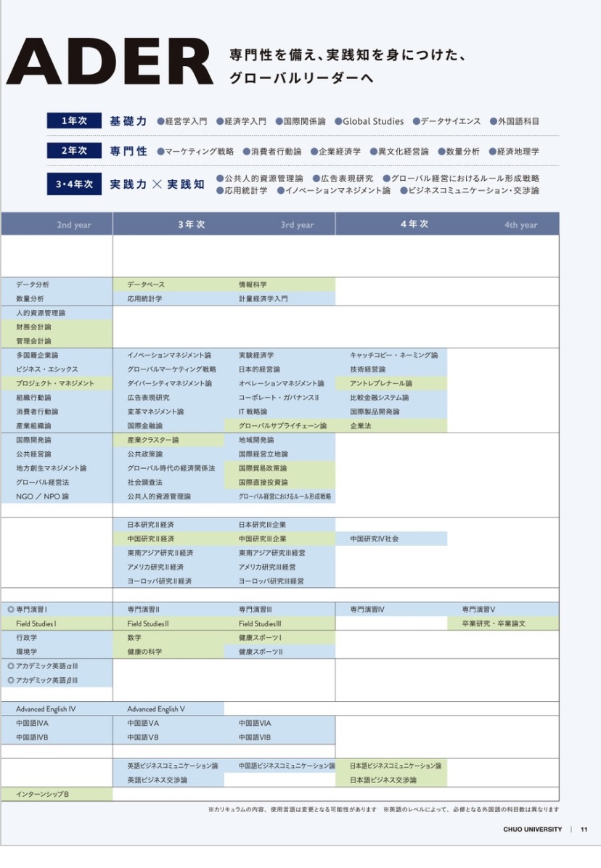Select the 3・4年次 navy badge
Screen dimensions: 601x868
pyautogui.click(x=74, y=184)
